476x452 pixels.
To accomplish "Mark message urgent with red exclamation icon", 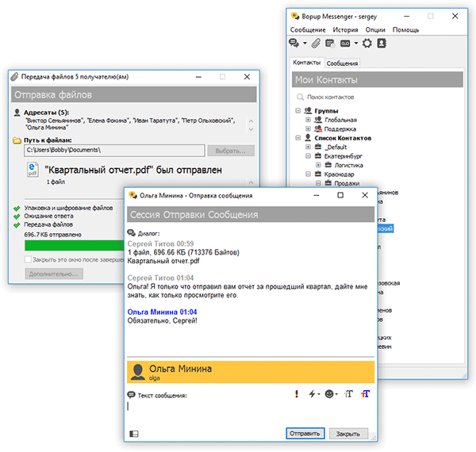I will [296, 394].
